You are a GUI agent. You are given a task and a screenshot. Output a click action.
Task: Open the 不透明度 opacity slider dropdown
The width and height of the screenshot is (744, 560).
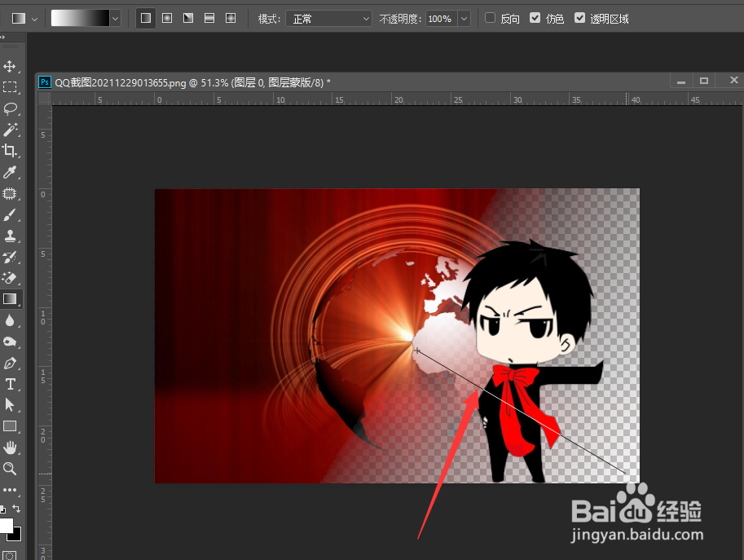[464, 19]
